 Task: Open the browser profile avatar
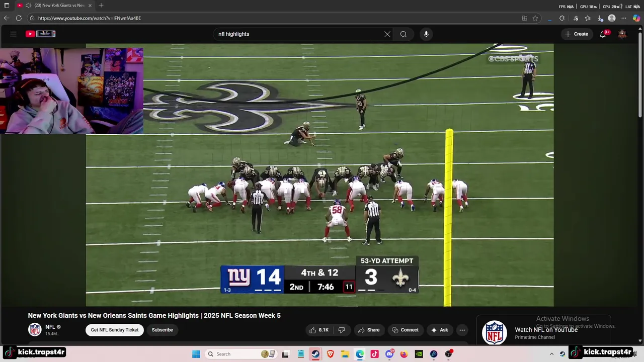(x=612, y=18)
